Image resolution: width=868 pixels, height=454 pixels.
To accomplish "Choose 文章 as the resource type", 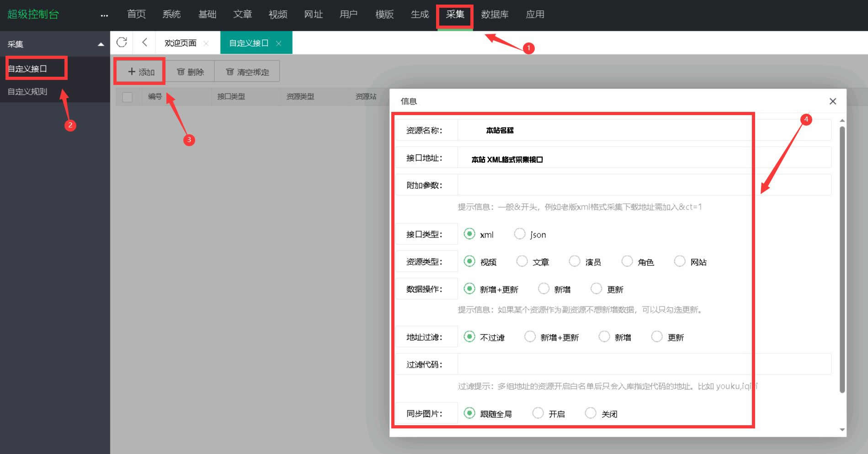I will (522, 261).
